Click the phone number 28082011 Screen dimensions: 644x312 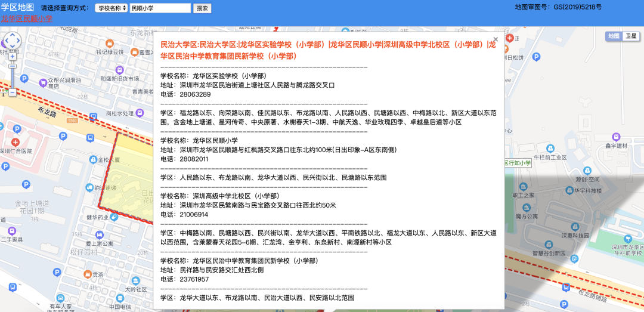194,159
